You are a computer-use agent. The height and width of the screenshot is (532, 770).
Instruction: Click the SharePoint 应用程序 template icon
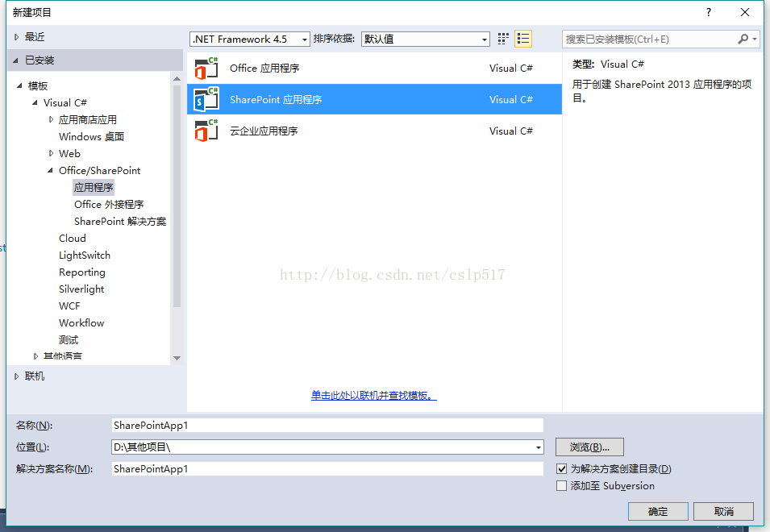click(x=206, y=99)
